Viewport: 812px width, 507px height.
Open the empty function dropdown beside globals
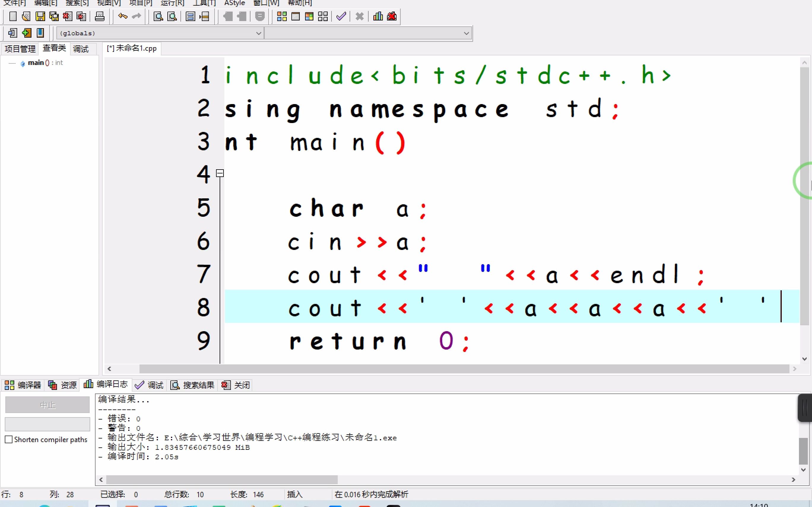[x=466, y=33]
